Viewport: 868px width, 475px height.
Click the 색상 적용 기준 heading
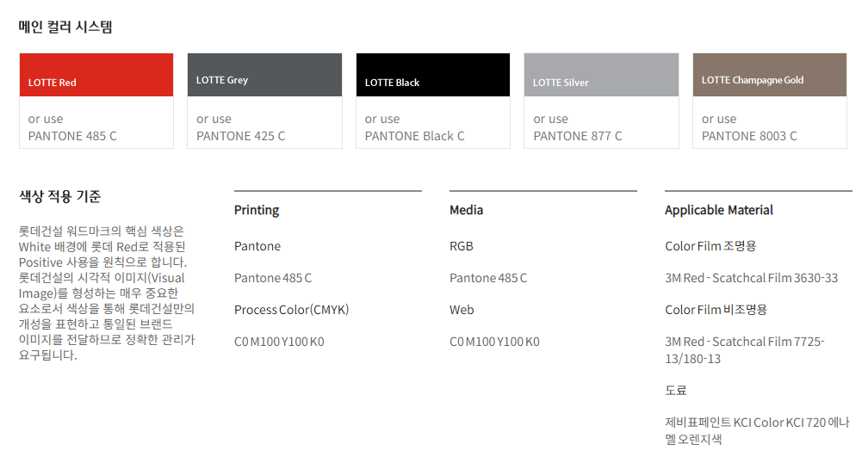click(59, 197)
